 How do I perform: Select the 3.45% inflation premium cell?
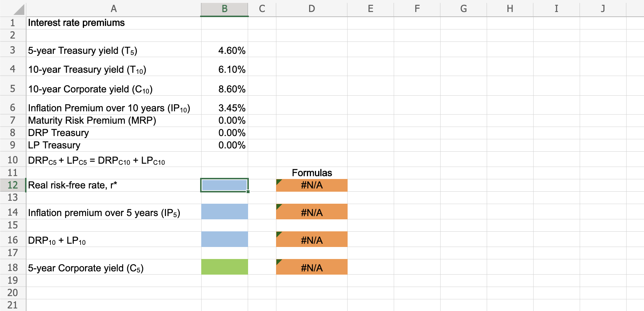click(x=224, y=108)
